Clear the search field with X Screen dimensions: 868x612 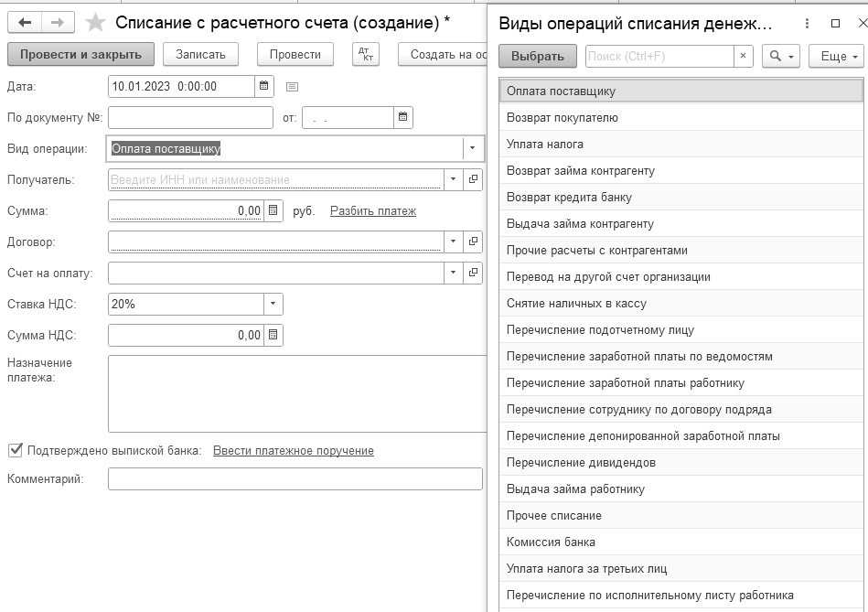click(x=743, y=56)
